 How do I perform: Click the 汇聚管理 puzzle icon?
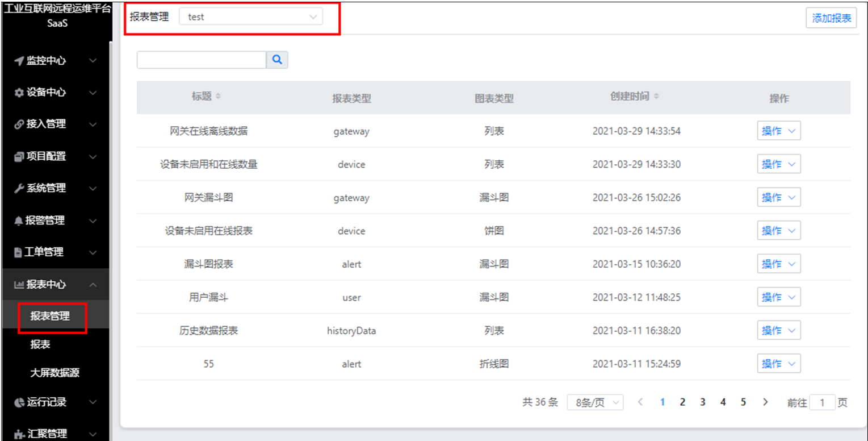click(x=19, y=434)
